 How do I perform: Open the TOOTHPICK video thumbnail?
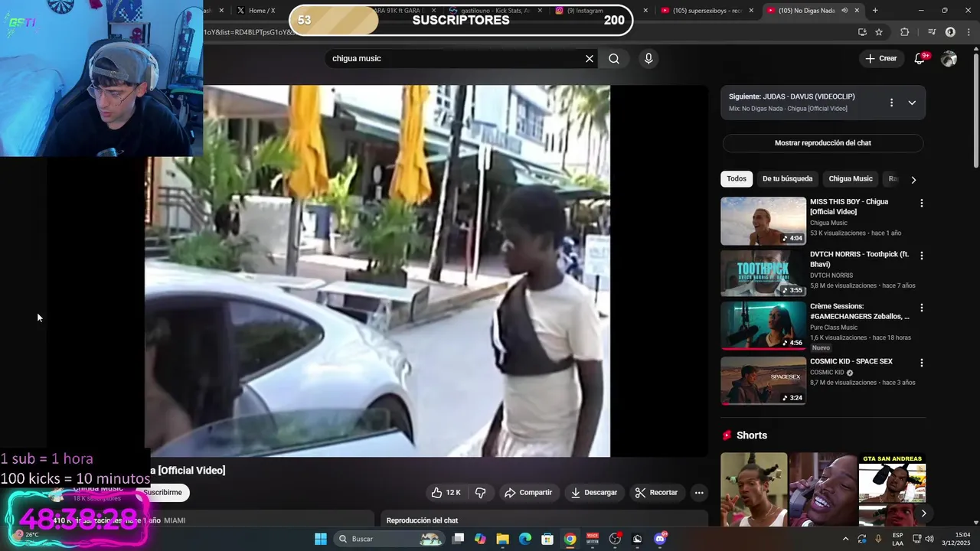pos(763,273)
